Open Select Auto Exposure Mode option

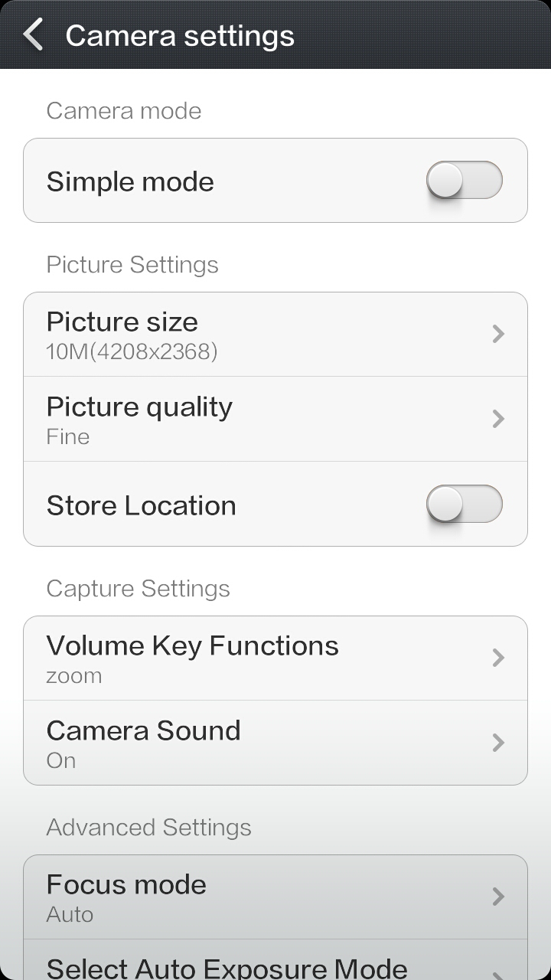coord(227,967)
